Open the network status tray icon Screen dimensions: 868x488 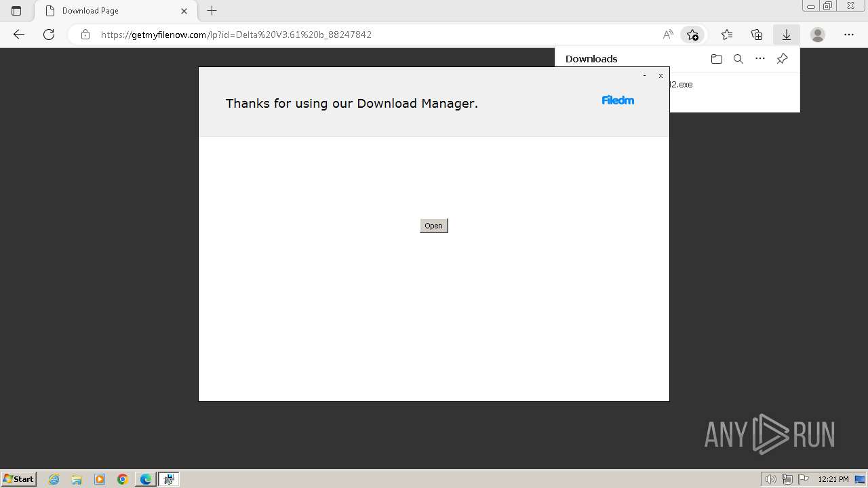click(x=787, y=479)
